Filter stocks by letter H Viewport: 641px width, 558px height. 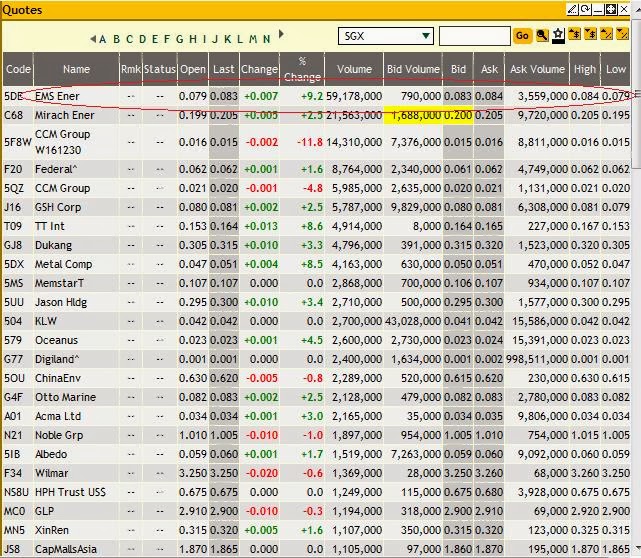pos(193,39)
